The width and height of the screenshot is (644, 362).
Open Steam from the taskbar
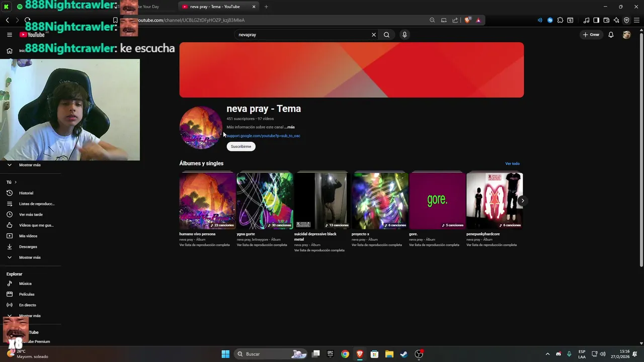[404, 354]
